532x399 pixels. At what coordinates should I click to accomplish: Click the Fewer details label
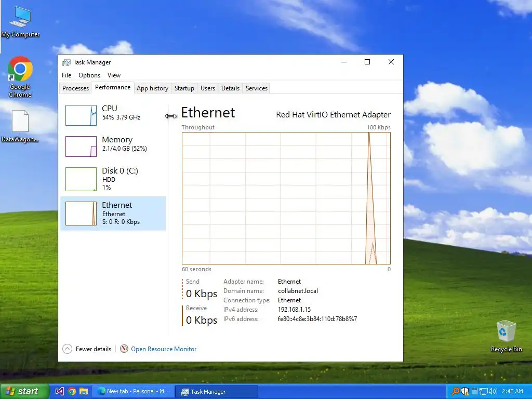click(x=94, y=349)
